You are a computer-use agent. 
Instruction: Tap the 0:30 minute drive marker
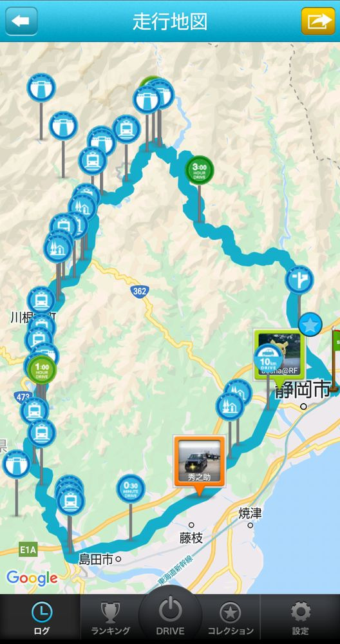(x=131, y=488)
